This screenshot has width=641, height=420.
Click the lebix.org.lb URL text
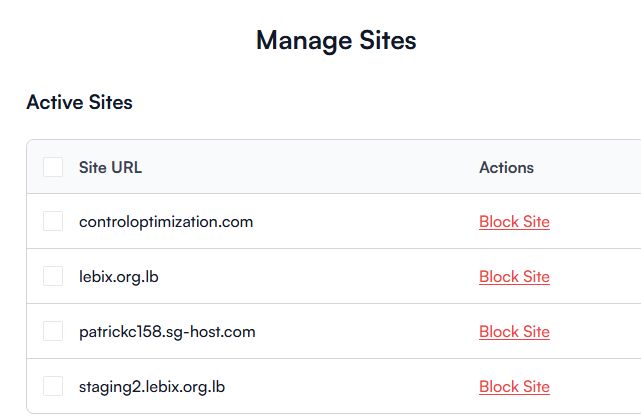[118, 277]
